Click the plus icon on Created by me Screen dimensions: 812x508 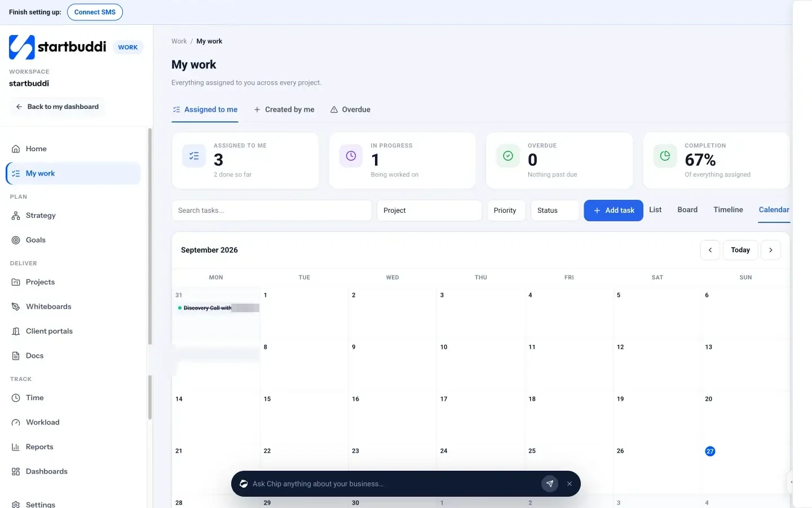tap(257, 110)
